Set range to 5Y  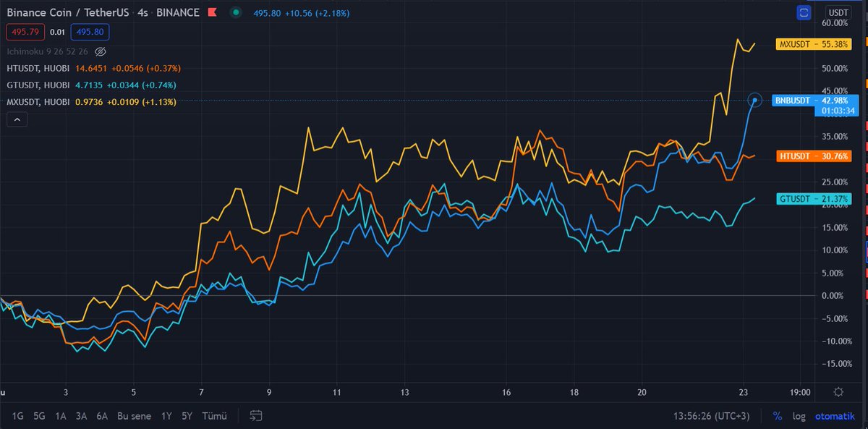click(187, 416)
